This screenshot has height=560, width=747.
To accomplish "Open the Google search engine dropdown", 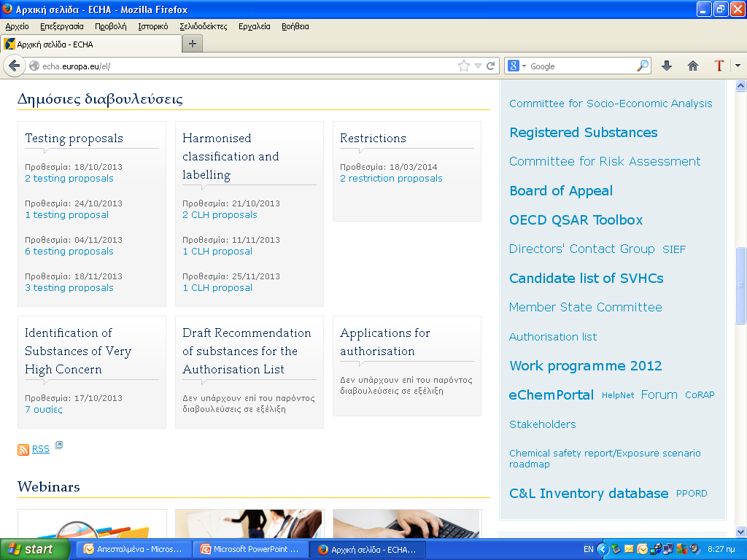I will (x=524, y=66).
